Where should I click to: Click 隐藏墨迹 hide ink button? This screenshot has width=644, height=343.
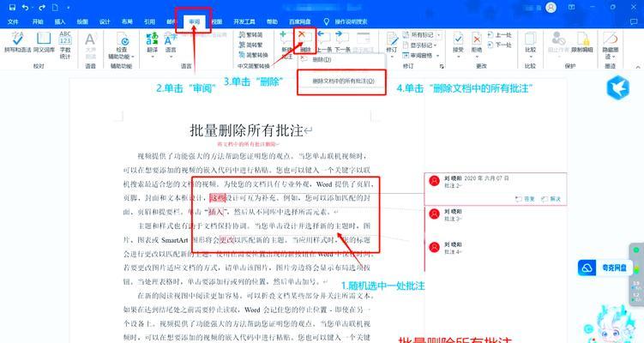pos(611,45)
